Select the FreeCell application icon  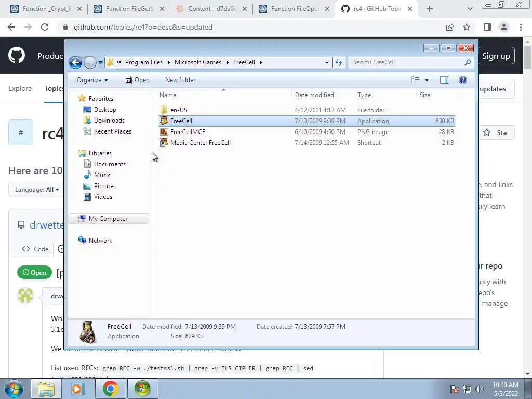164,121
